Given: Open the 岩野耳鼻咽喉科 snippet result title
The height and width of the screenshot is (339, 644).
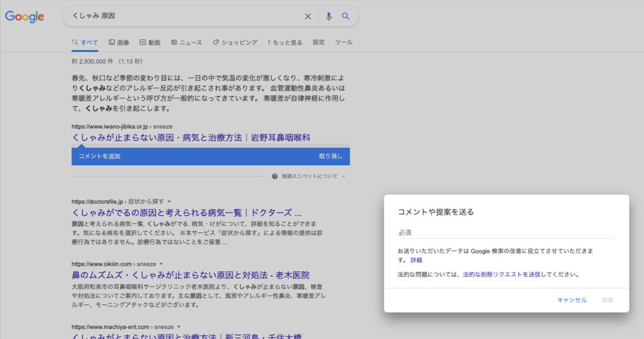Looking at the screenshot, I should pyautogui.click(x=191, y=138).
